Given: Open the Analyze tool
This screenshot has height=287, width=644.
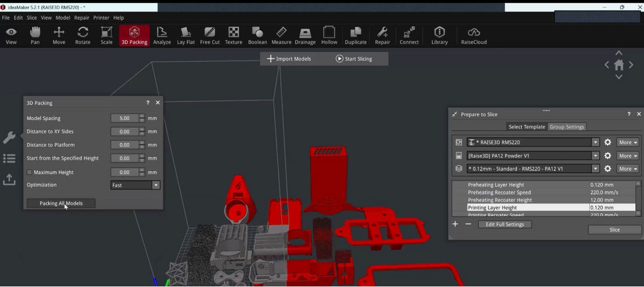Looking at the screenshot, I should point(162,36).
